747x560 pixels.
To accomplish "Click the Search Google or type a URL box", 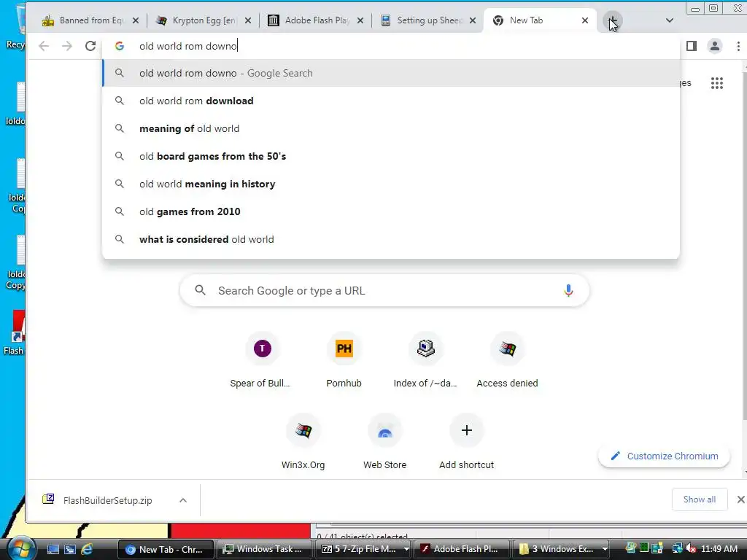I will click(384, 290).
